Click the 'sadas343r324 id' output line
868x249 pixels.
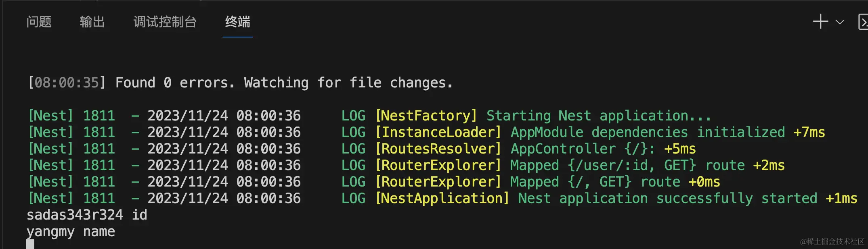(87, 215)
